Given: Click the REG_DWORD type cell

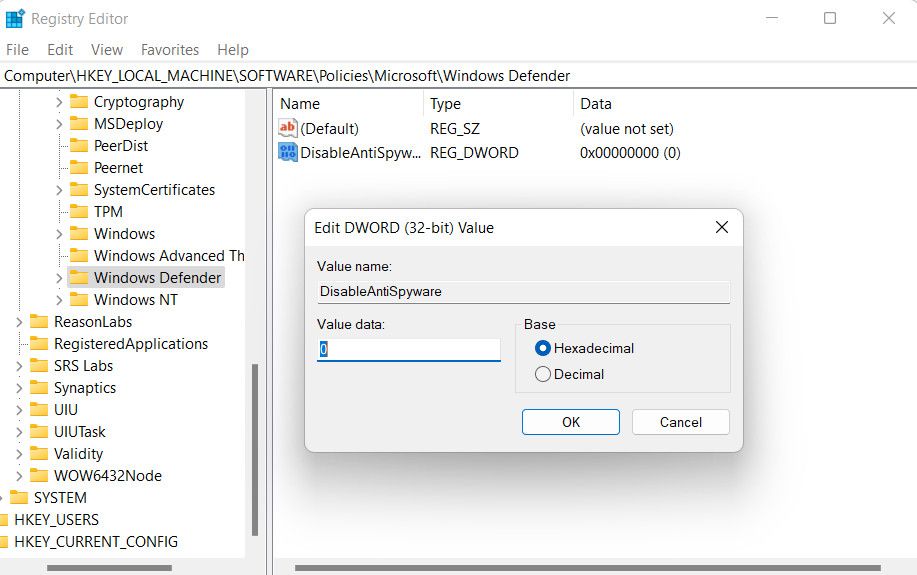Looking at the screenshot, I should (x=474, y=153).
